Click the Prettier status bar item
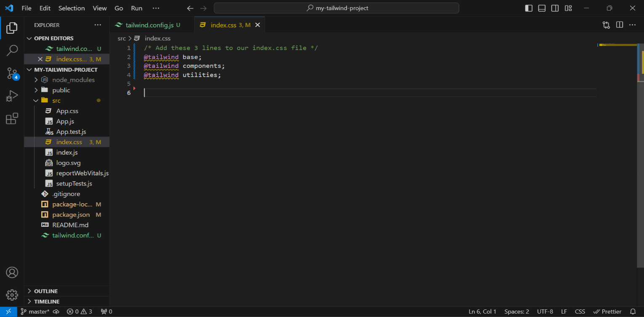The height and width of the screenshot is (317, 644). pyautogui.click(x=607, y=312)
